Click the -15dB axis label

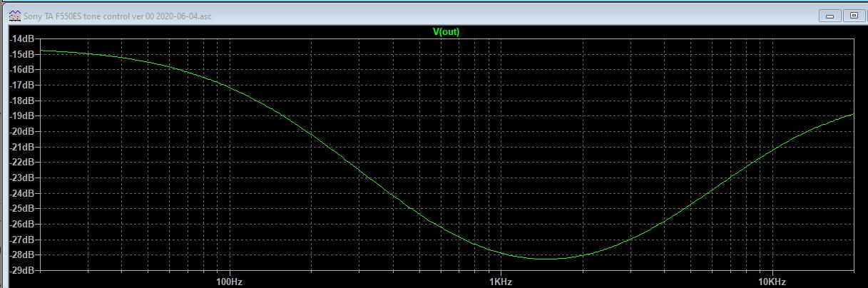[x=22, y=54]
